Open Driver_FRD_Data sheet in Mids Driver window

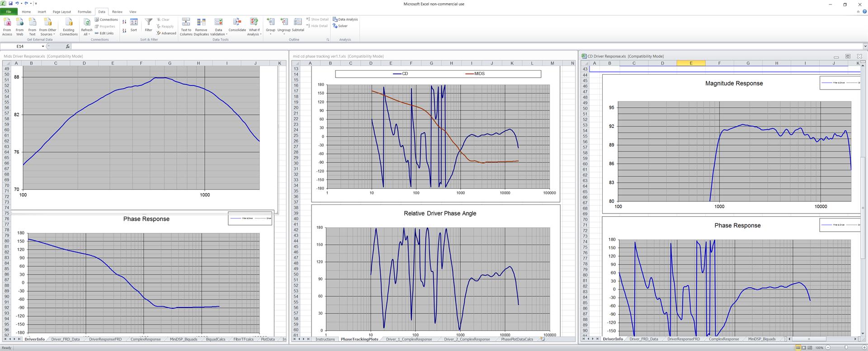tap(66, 339)
